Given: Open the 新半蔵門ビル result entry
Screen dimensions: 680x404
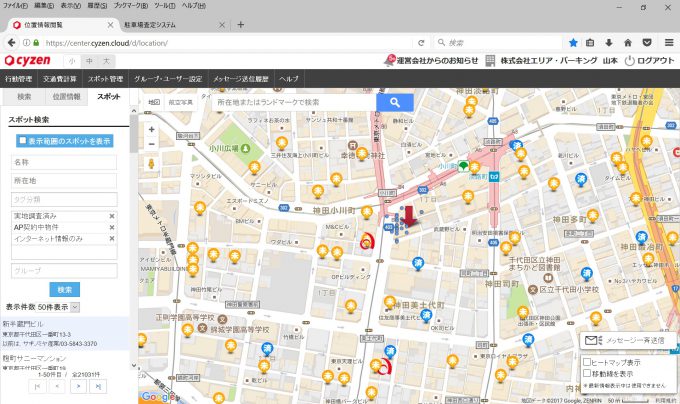Looking at the screenshot, I should [65, 333].
